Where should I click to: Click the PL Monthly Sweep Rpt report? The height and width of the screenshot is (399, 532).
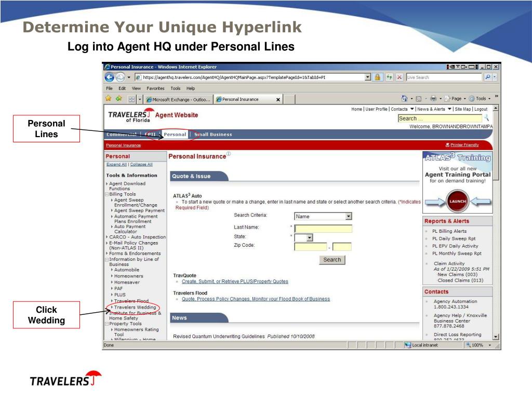point(457,254)
